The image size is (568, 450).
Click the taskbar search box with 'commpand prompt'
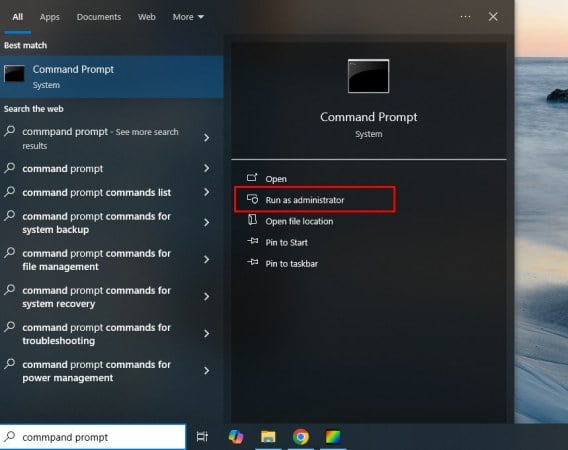click(93, 437)
